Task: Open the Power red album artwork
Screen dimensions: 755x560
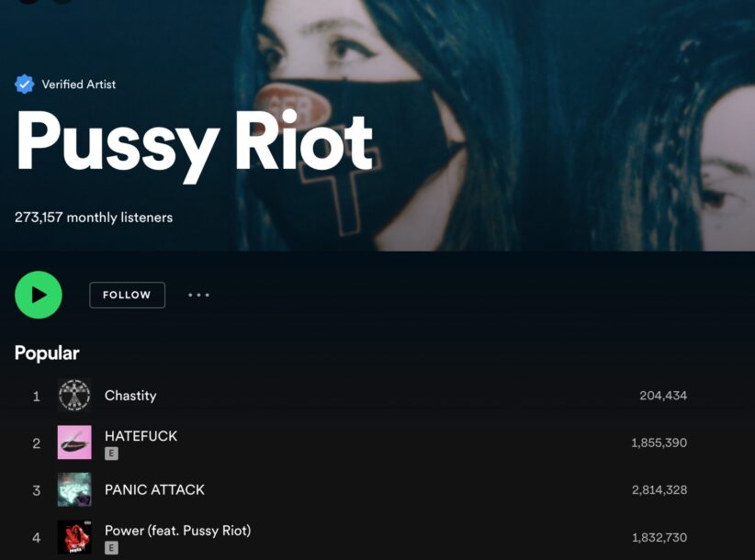Action: [x=74, y=537]
